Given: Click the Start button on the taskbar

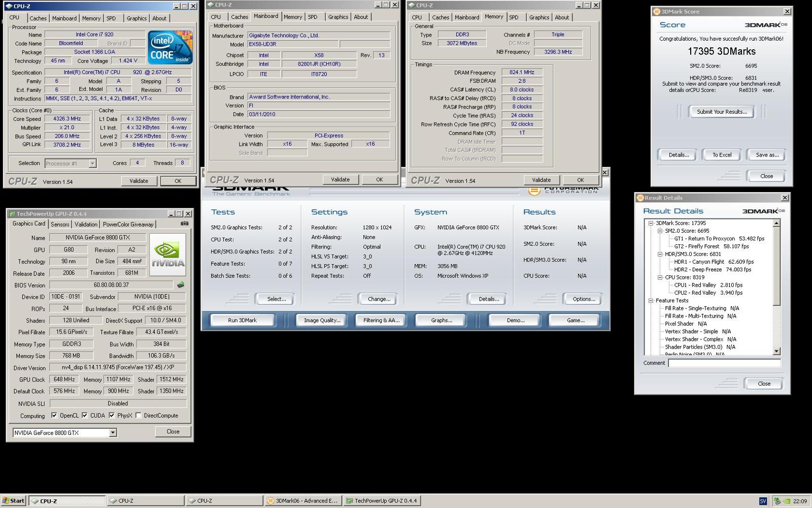Looking at the screenshot, I should 13,501.
